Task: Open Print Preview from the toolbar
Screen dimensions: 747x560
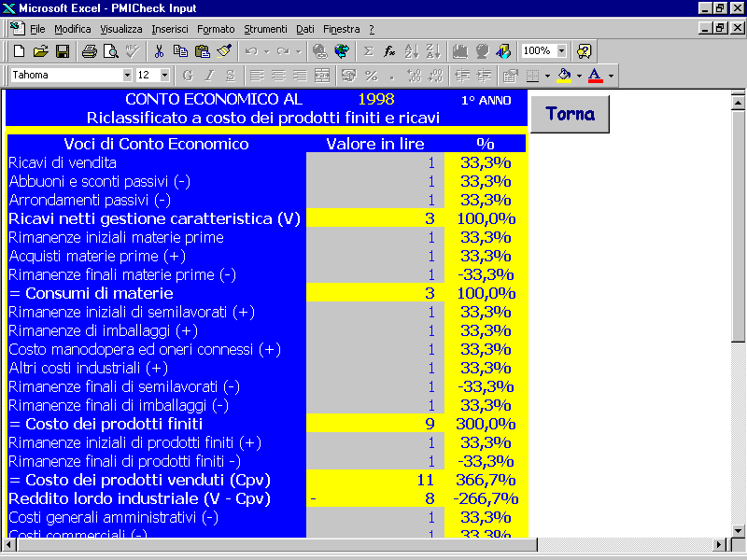Action: coord(111,51)
